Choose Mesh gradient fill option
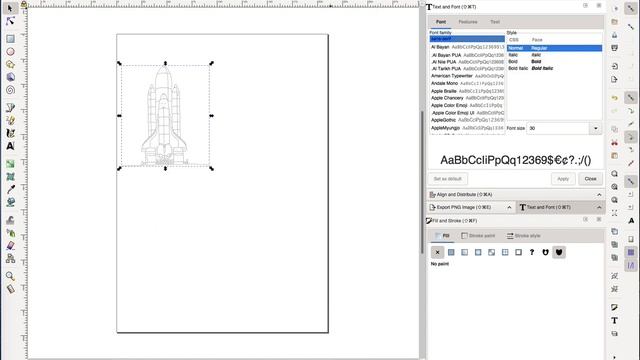The image size is (640, 360). click(x=491, y=252)
